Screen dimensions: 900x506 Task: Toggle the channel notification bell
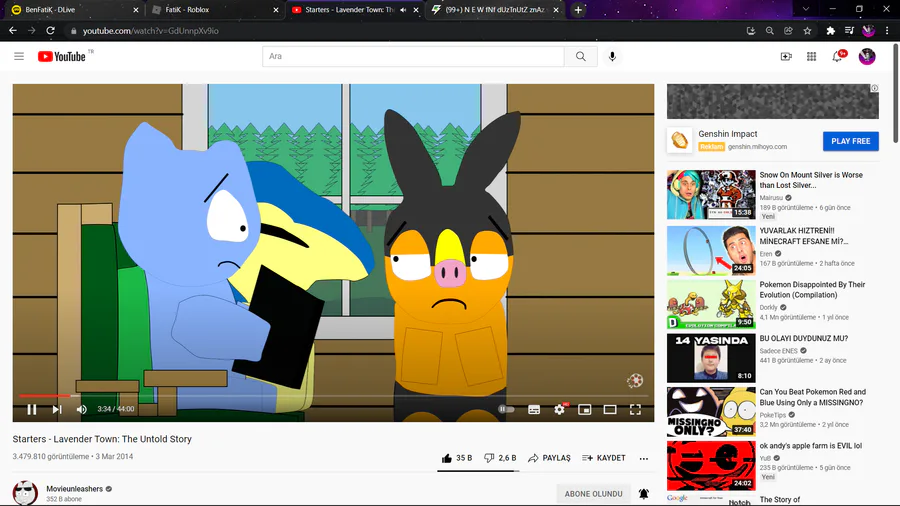[643, 493]
